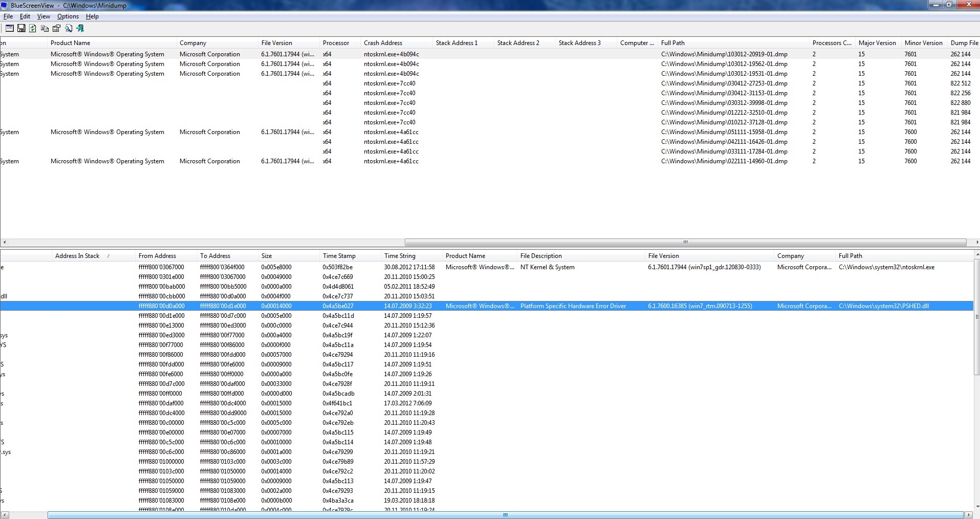Image resolution: width=980 pixels, height=519 pixels.
Task: Open the Edit menu
Action: [25, 16]
